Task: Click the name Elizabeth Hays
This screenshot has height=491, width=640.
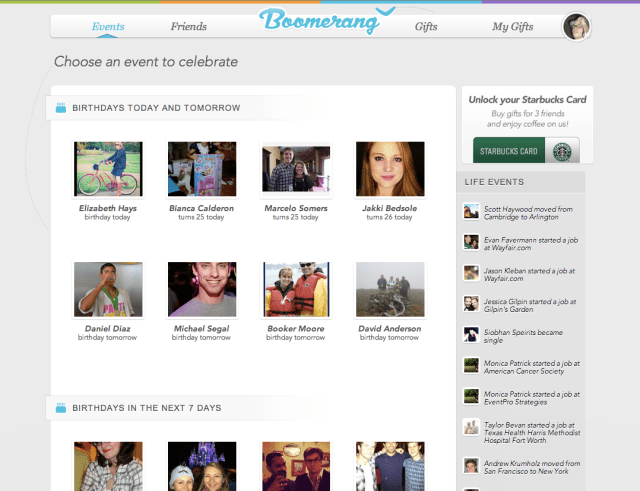Action: [108, 208]
